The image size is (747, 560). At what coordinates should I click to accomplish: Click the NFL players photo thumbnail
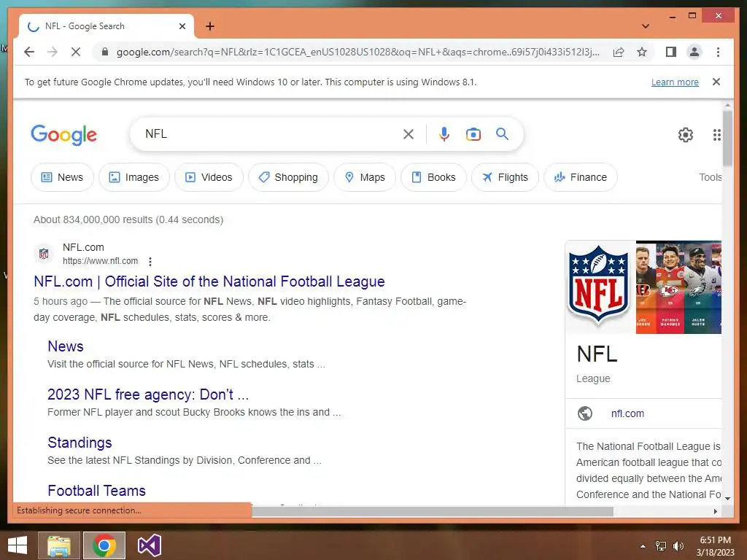point(678,287)
